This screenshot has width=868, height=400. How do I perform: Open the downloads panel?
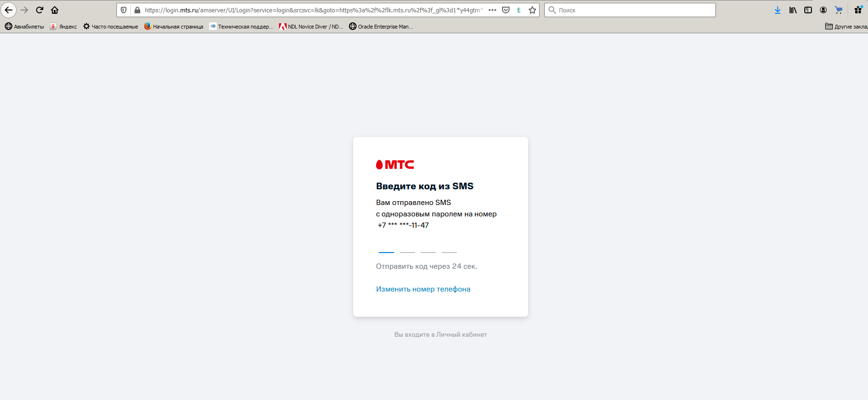(778, 10)
